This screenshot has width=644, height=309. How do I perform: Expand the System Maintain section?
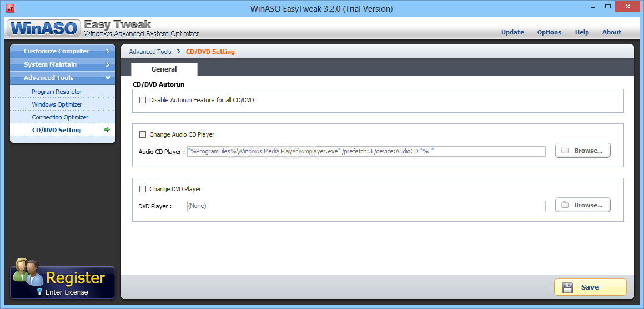tap(62, 64)
